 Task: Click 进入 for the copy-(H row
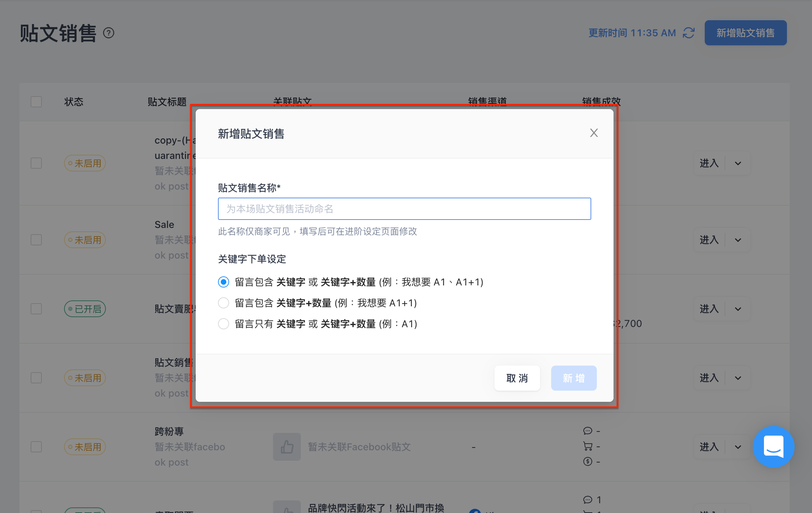tap(709, 163)
